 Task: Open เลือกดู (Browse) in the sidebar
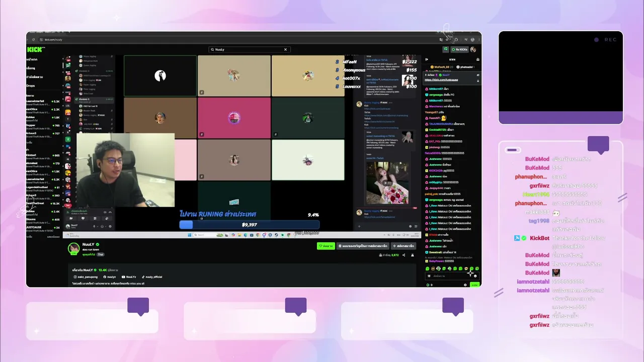pyautogui.click(x=31, y=68)
